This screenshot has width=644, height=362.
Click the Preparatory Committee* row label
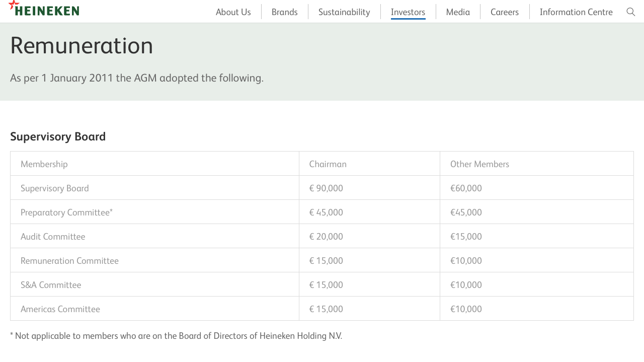pyautogui.click(x=66, y=212)
